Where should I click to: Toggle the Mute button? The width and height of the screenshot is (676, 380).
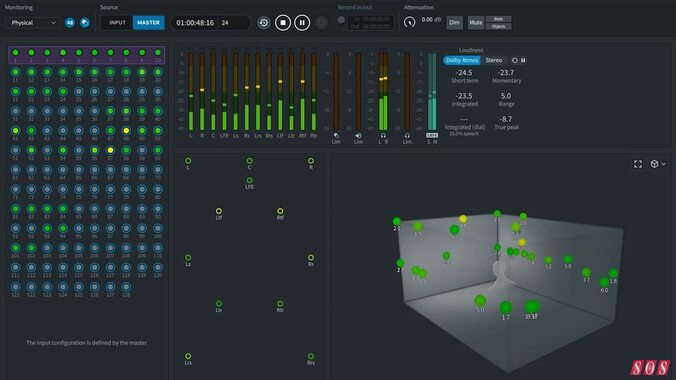[x=476, y=22]
